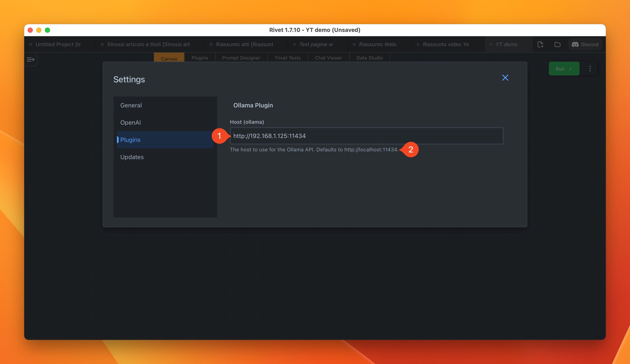Image resolution: width=630 pixels, height=364 pixels.
Task: Open the Riassunto video Yo project tab
Action: point(448,44)
